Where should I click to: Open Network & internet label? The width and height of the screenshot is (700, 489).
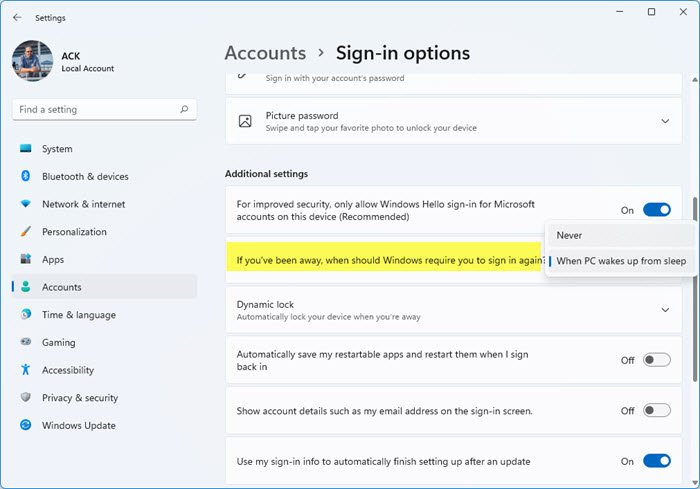click(83, 204)
